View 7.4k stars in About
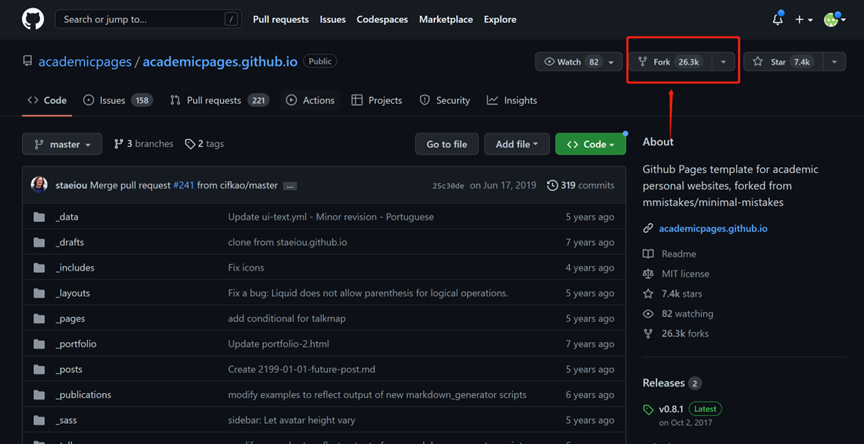This screenshot has width=864, height=444. tap(673, 294)
